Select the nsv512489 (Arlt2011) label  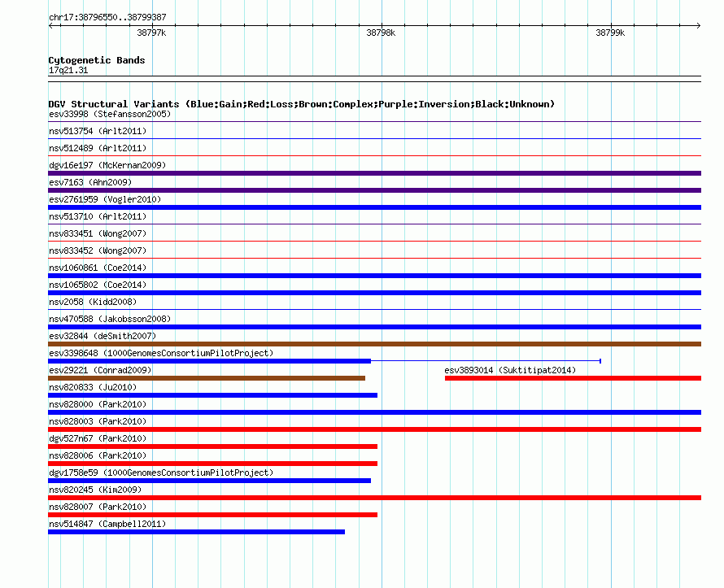[x=98, y=148]
